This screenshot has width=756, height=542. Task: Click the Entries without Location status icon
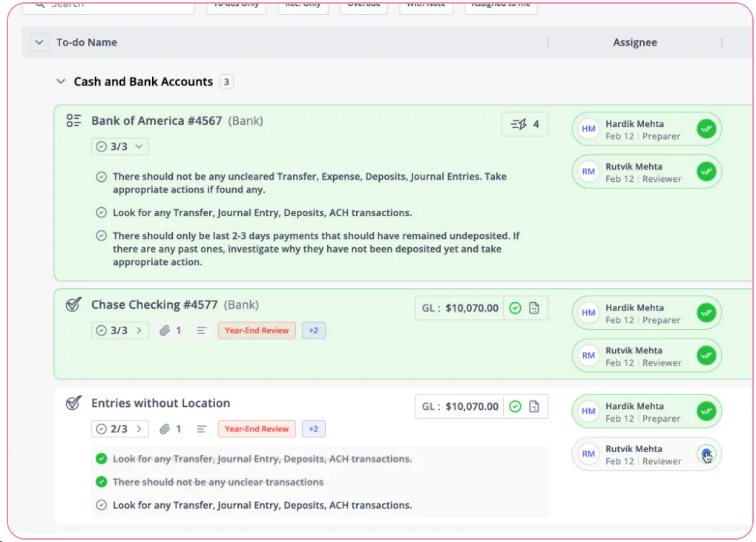(73, 403)
